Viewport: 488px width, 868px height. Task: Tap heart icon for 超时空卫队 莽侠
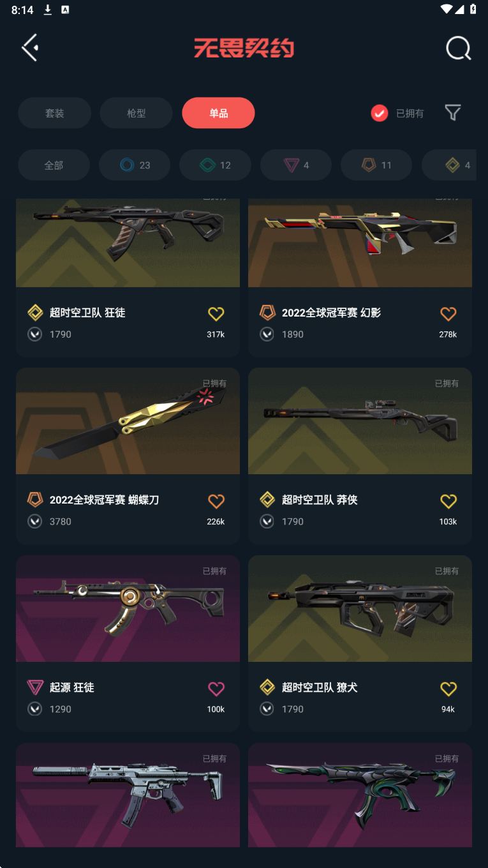click(x=448, y=501)
